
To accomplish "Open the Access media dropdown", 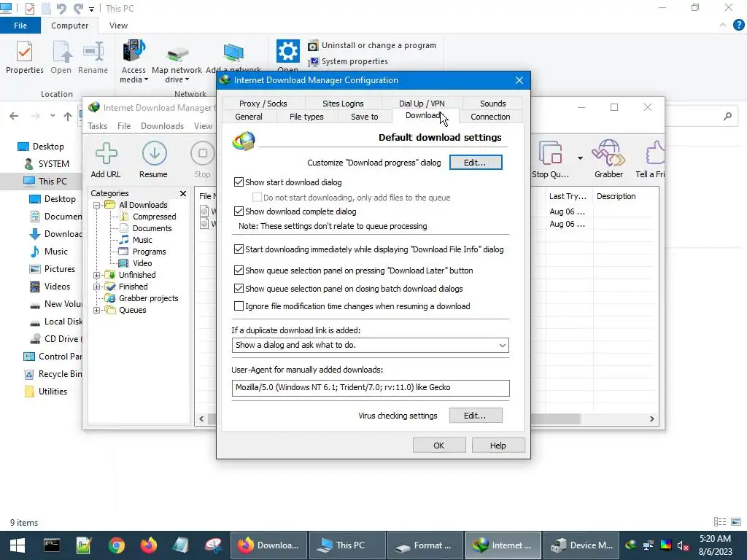I will coord(146,80).
